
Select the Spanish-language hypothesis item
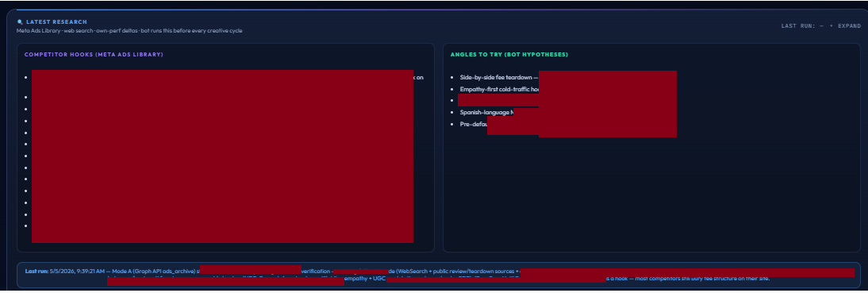click(486, 113)
